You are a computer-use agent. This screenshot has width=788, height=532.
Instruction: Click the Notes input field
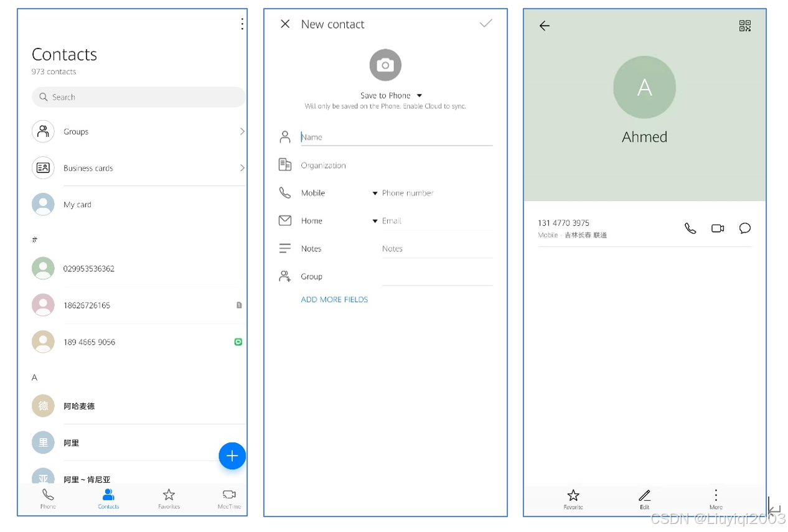438,249
